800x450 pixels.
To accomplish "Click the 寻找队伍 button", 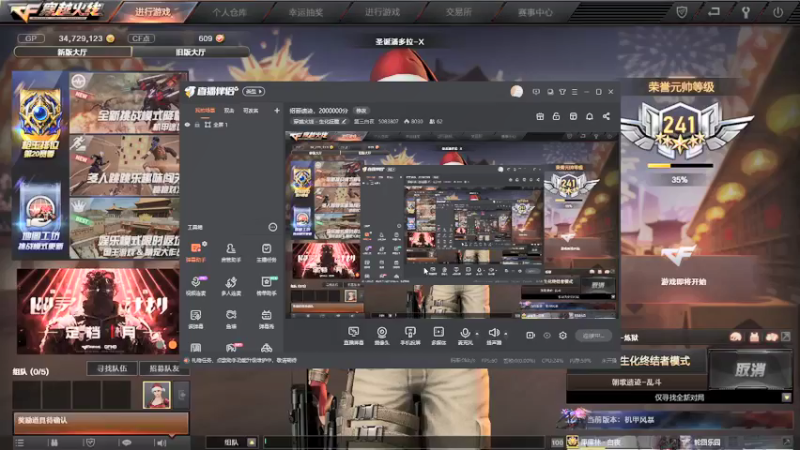I will (112, 368).
